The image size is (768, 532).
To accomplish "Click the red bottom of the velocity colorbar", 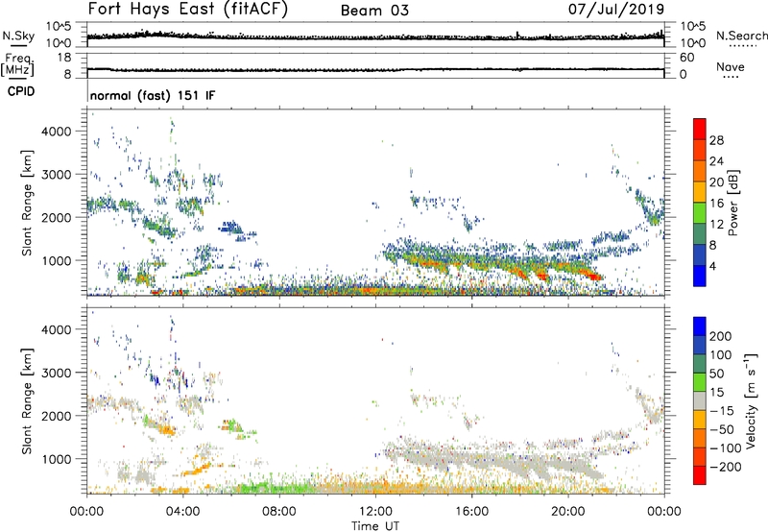I will point(700,475).
